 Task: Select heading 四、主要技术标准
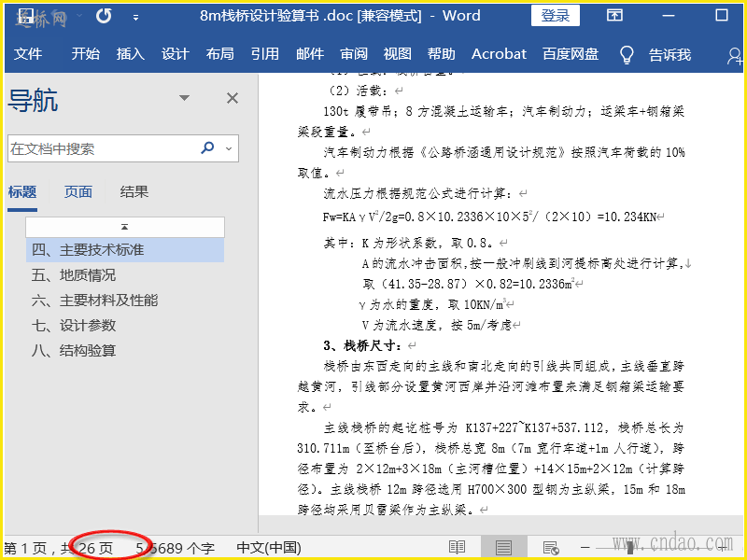point(125,249)
